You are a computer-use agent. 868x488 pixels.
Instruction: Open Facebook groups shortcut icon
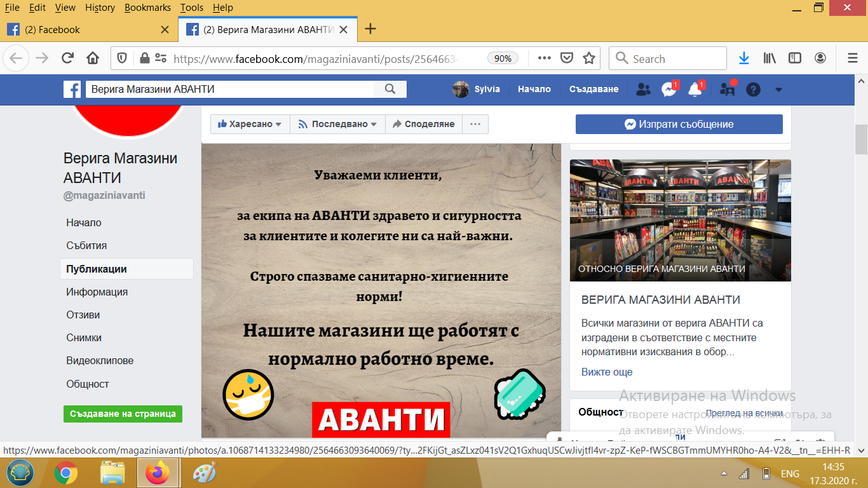[x=727, y=89]
